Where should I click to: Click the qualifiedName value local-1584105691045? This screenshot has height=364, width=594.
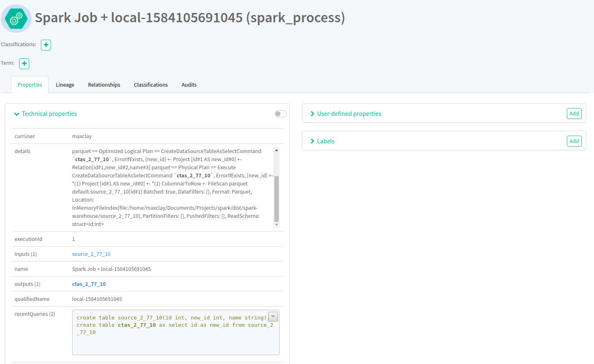coord(97,299)
